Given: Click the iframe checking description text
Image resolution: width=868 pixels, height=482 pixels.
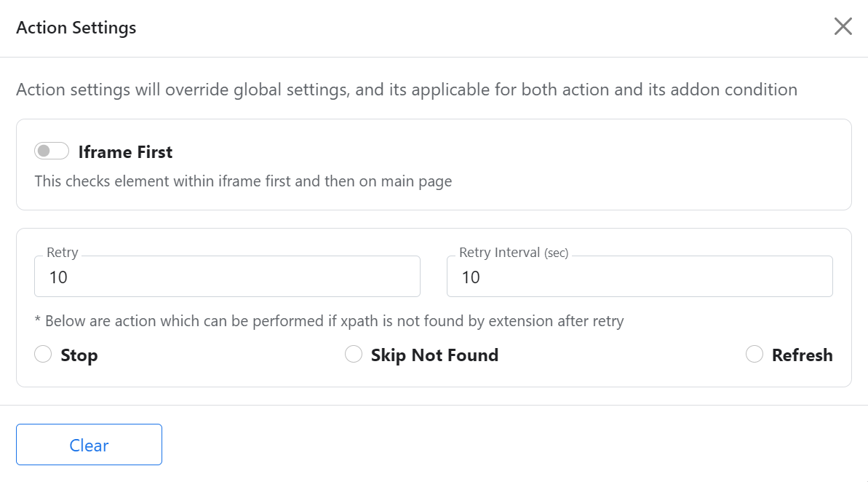Looking at the screenshot, I should coord(243,181).
